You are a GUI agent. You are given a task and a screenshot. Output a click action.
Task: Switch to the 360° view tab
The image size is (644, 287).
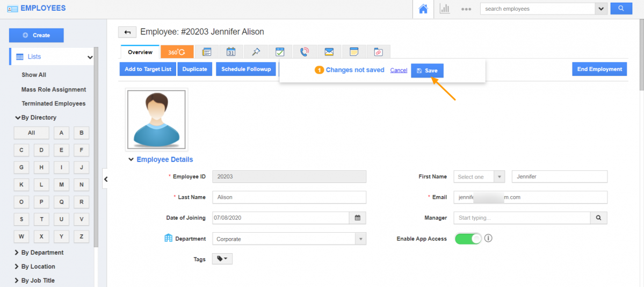click(177, 52)
